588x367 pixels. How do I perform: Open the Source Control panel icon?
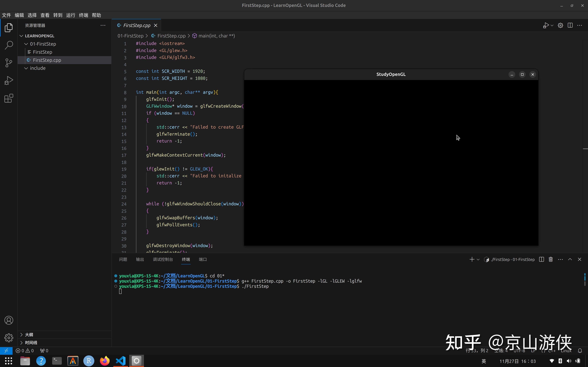(x=9, y=63)
